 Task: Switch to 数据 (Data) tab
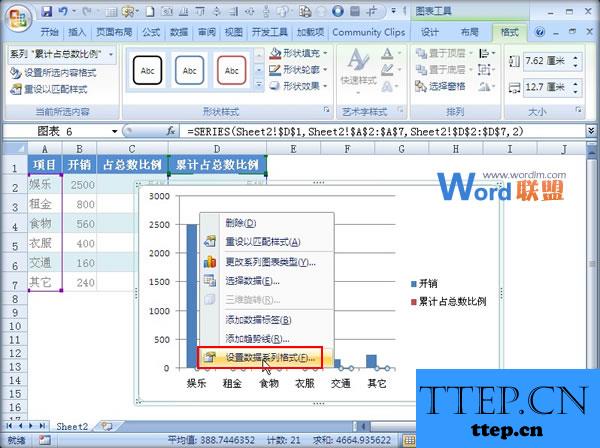point(179,32)
